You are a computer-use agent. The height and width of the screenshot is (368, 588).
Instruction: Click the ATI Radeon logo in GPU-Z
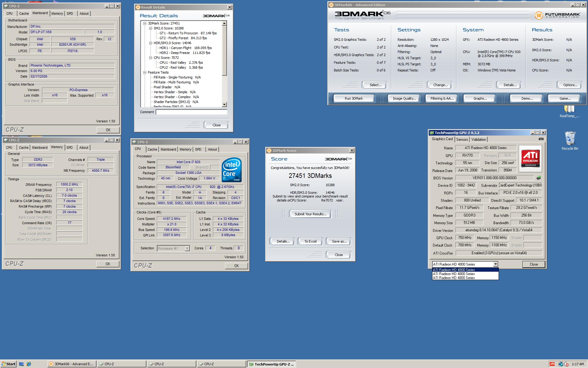click(530, 159)
